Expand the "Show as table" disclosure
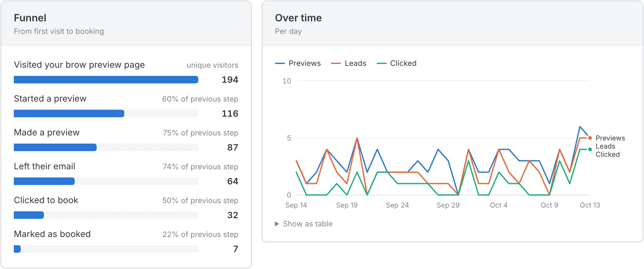644x269 pixels. (x=303, y=224)
